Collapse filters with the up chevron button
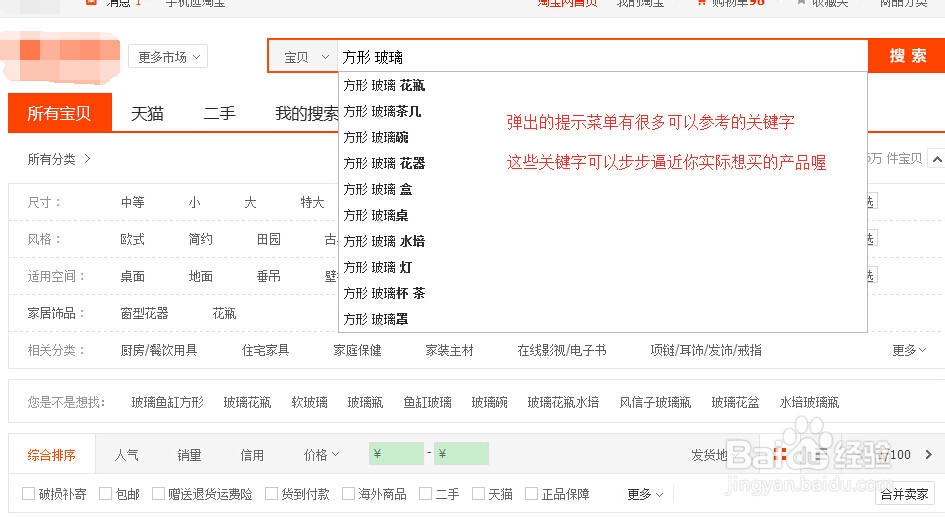This screenshot has width=945, height=517. [936, 159]
